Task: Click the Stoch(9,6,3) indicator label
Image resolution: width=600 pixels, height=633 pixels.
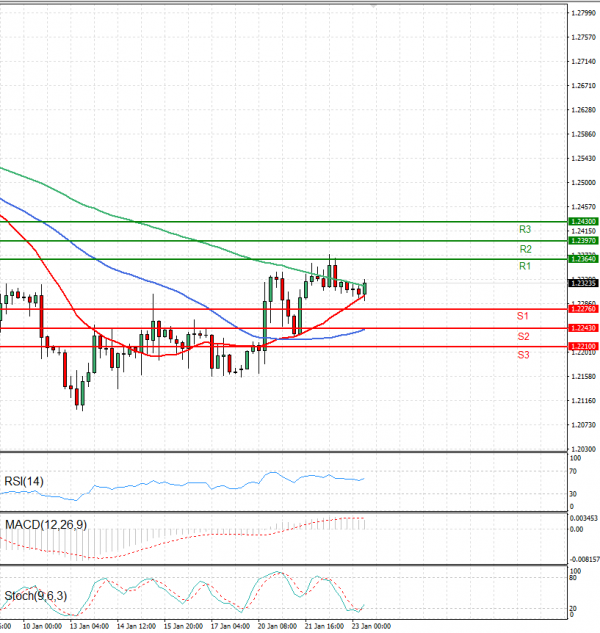Action: pyautogui.click(x=36, y=596)
